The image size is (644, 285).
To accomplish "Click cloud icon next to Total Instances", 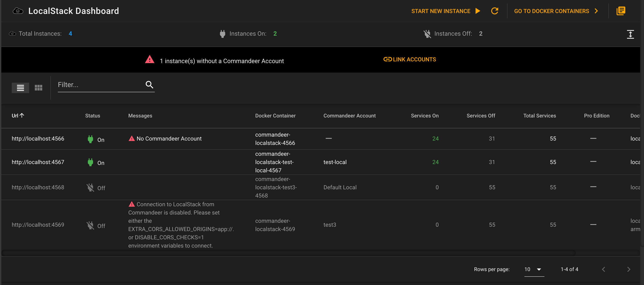I will point(12,34).
